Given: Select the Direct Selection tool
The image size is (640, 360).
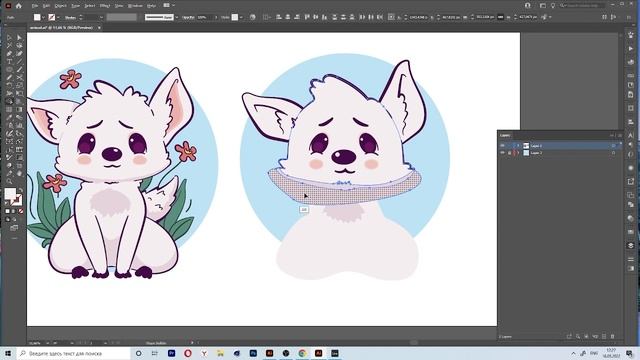Looking at the screenshot, I should click(19, 38).
